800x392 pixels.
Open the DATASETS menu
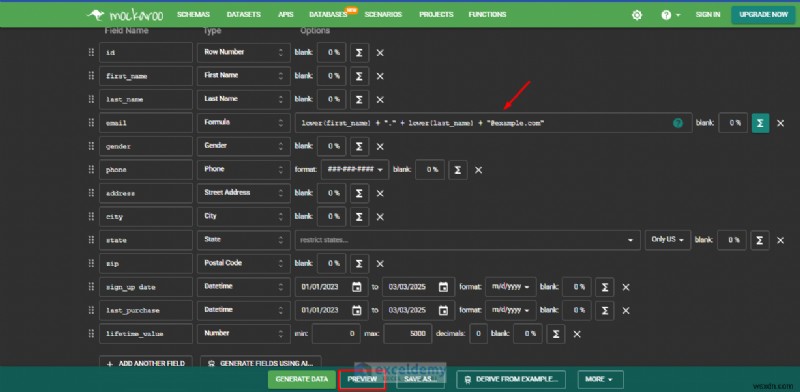click(244, 15)
